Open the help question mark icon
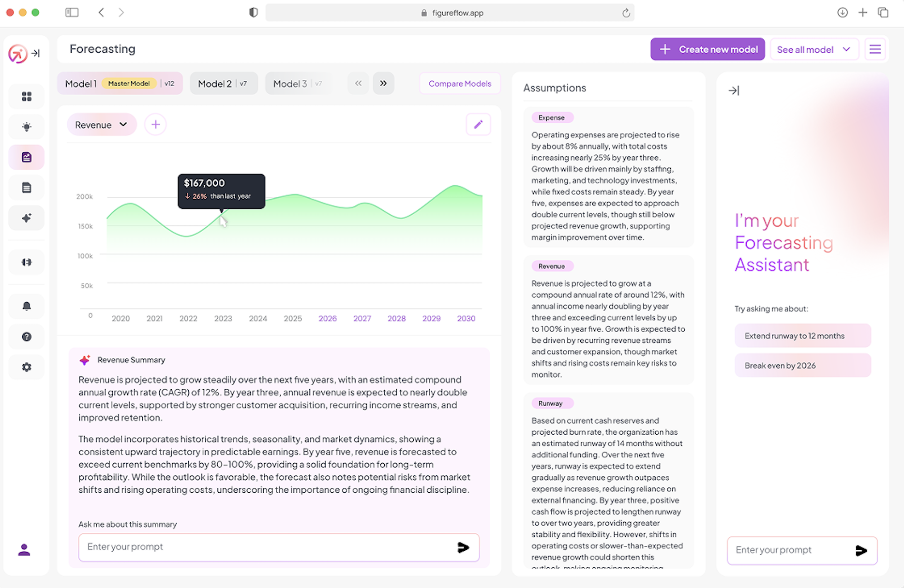Screen dimensions: 904x588 click(27, 337)
